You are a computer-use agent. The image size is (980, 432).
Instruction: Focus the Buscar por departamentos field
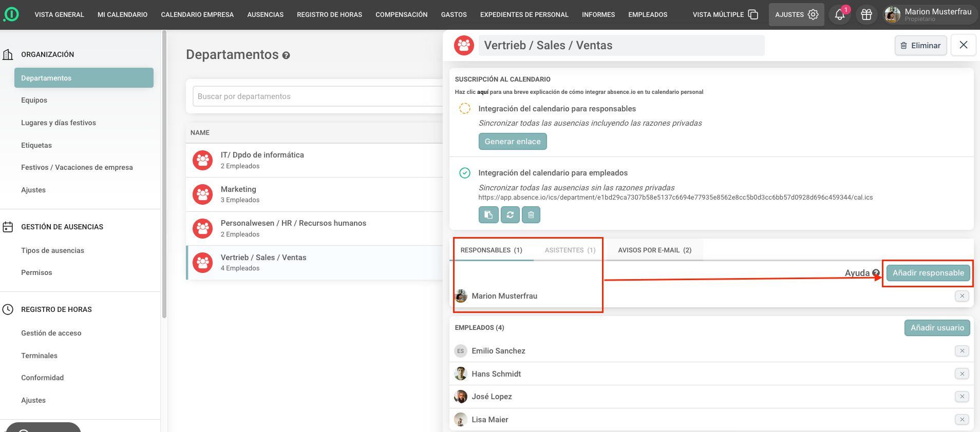point(318,96)
